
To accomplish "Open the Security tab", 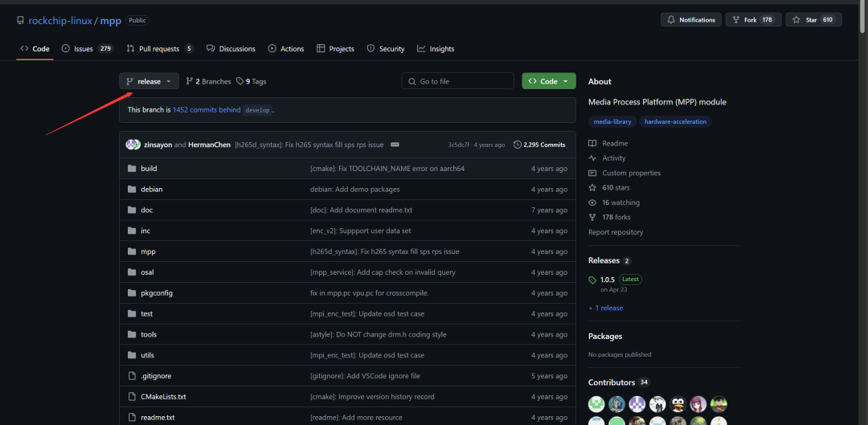I will [x=386, y=49].
